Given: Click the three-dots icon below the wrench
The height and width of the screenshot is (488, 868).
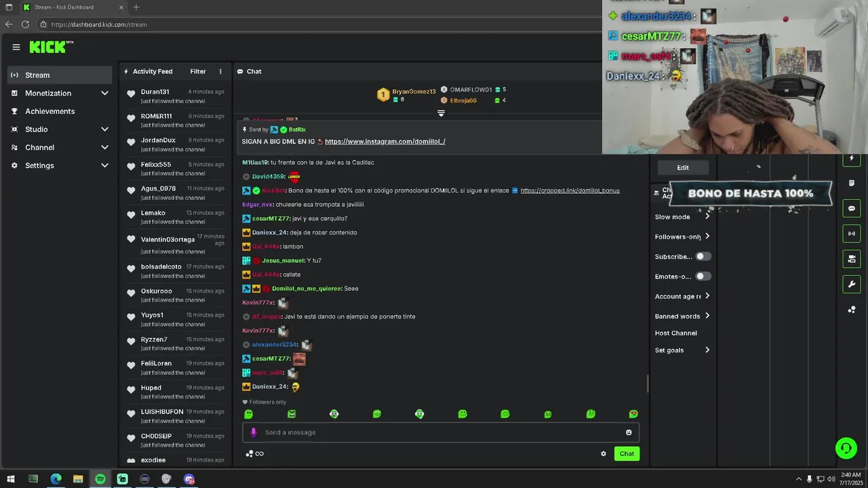Looking at the screenshot, I should click(x=852, y=310).
